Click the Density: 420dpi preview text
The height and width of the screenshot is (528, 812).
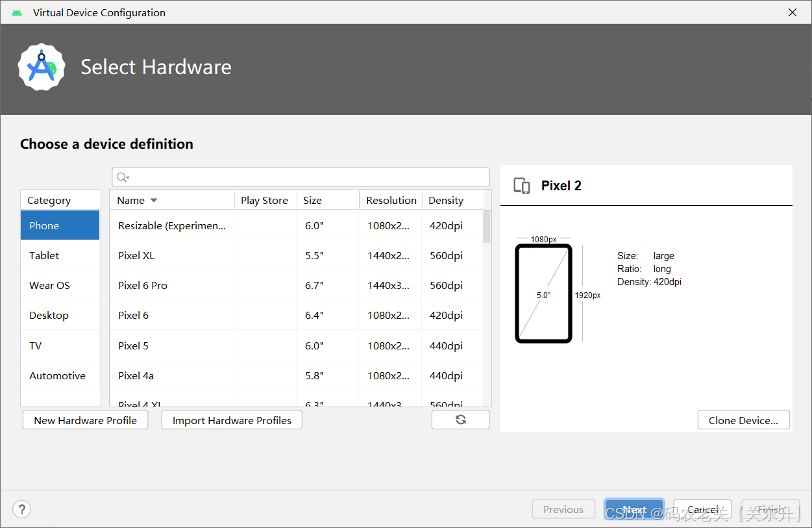[x=649, y=282]
